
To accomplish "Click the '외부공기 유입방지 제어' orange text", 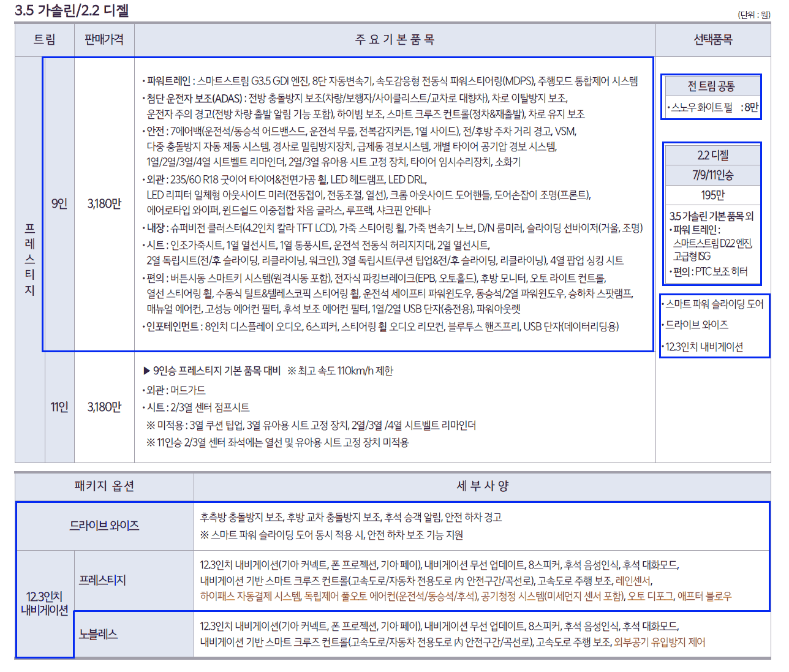I will 660,642.
